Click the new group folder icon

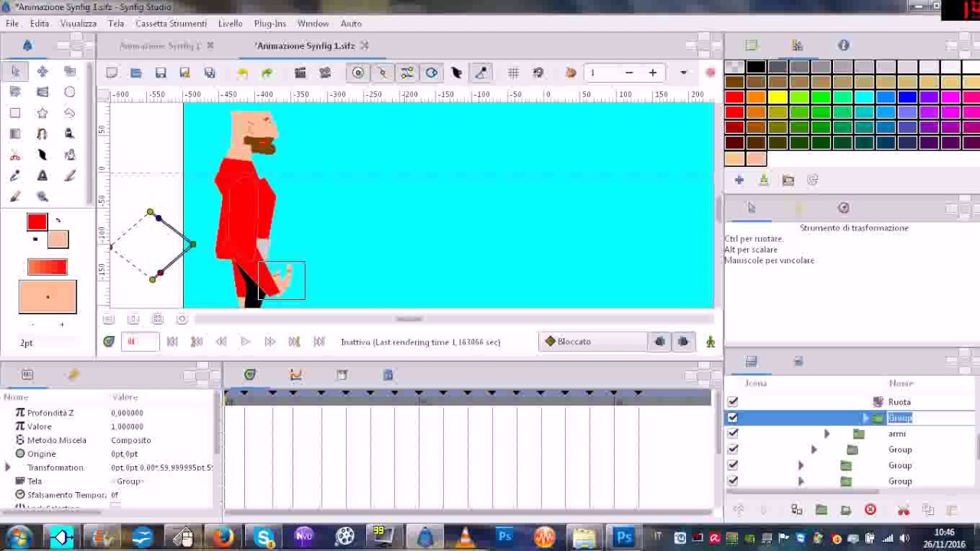tap(821, 510)
